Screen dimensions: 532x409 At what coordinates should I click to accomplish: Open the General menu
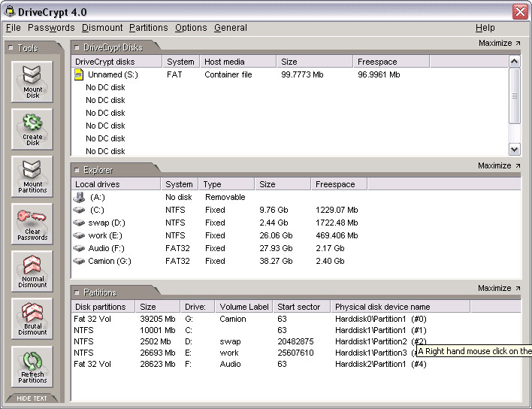click(x=231, y=28)
